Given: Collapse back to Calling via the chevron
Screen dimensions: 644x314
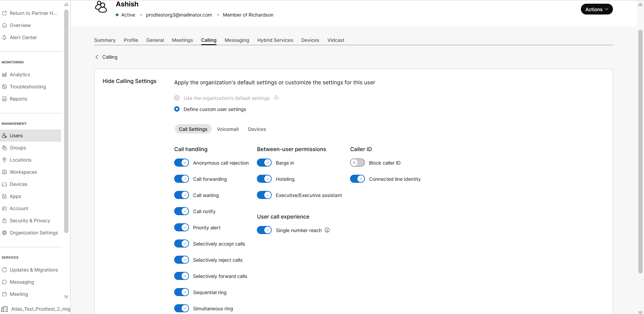Looking at the screenshot, I should (x=97, y=57).
